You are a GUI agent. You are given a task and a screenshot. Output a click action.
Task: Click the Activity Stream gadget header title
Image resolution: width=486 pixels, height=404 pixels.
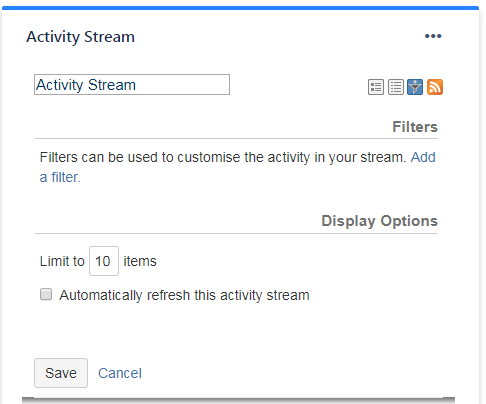tap(81, 37)
